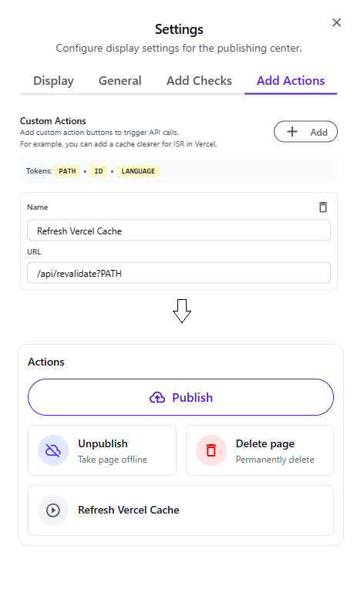Click the red trash icon for Delete page
Viewport: 364px width, 593px height.
pos(211,450)
